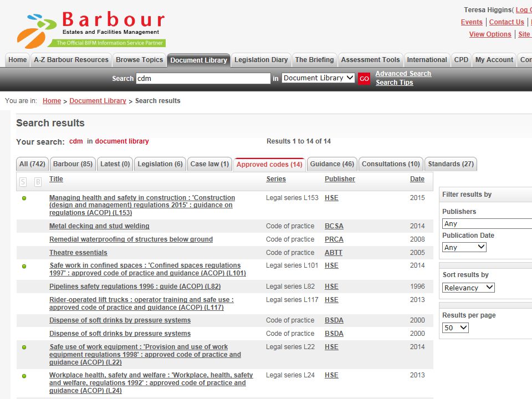Switch to the Legislation (6) tab

click(160, 164)
